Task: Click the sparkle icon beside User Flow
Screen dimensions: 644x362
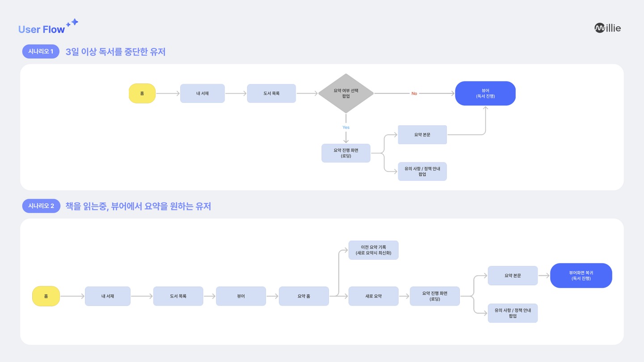Action: point(72,23)
